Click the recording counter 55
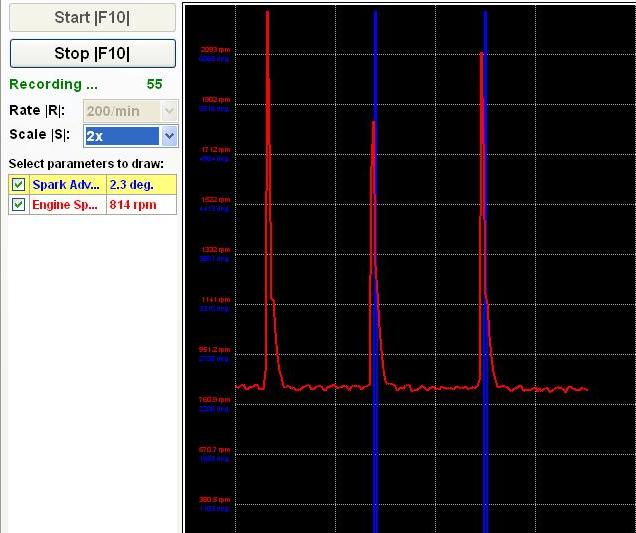The width and height of the screenshot is (636, 533). [x=154, y=84]
